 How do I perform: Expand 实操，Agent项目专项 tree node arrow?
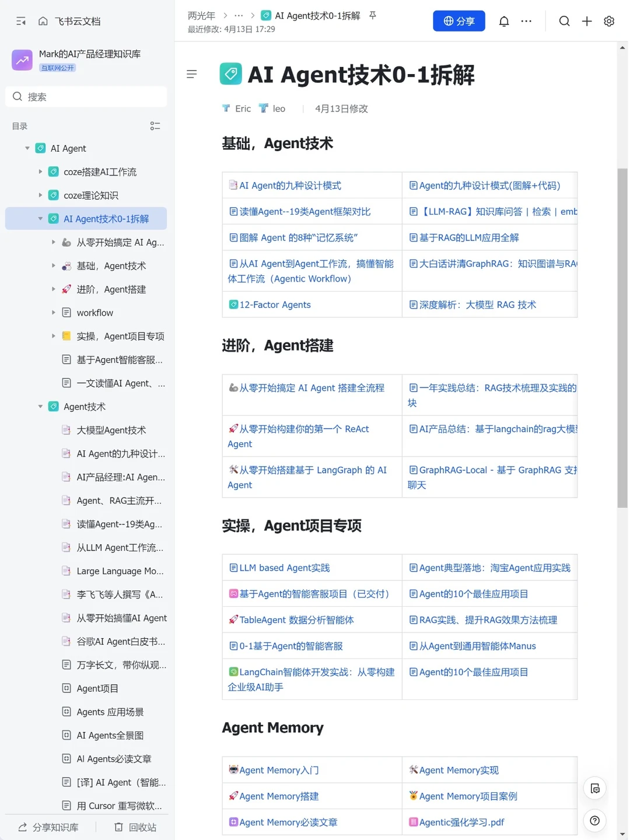(x=53, y=336)
